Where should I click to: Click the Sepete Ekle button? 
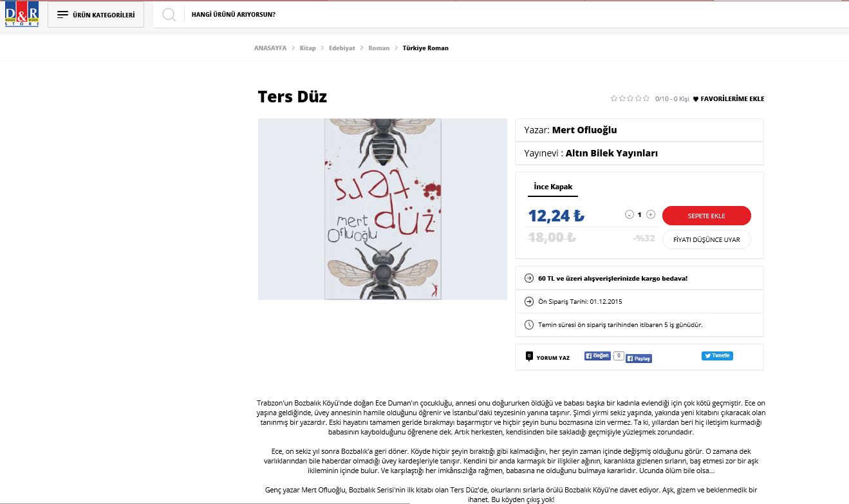point(707,216)
